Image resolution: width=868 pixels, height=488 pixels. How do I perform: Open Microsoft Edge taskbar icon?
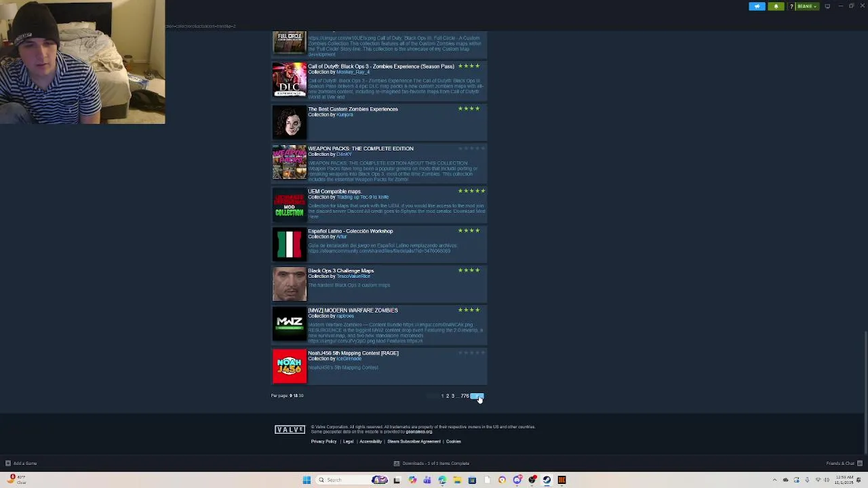pyautogui.click(x=442, y=480)
